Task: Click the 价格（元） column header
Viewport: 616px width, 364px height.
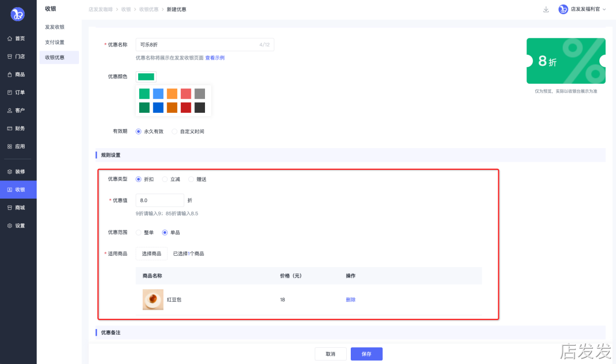Action: 291,276
